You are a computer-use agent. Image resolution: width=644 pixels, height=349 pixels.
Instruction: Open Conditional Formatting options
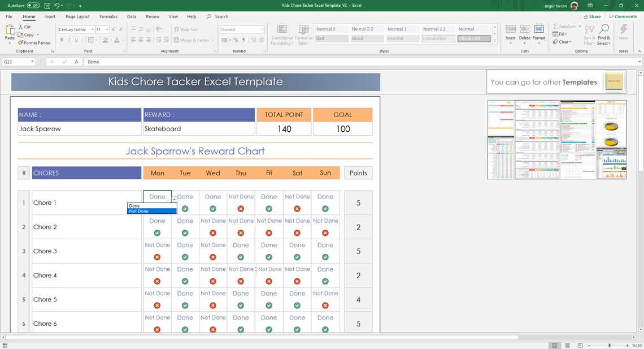282,35
